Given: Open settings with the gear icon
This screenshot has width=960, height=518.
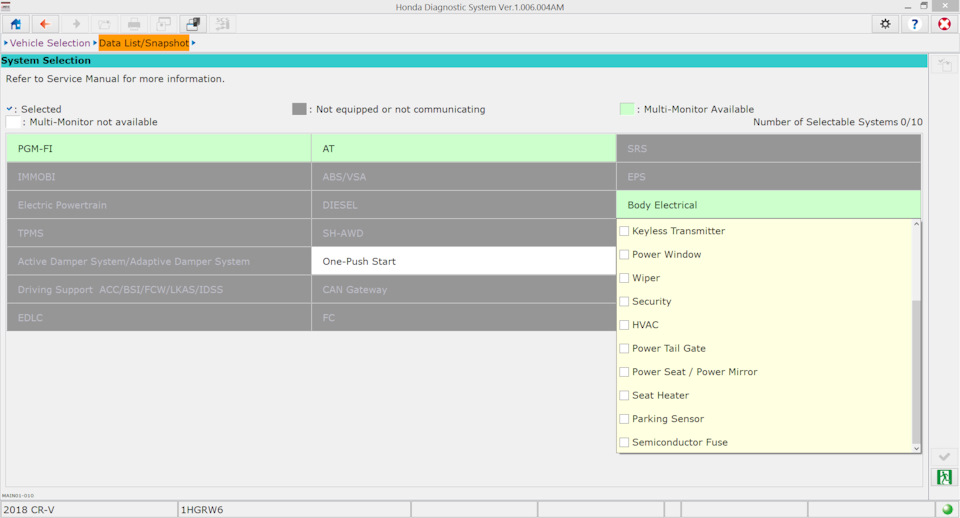Looking at the screenshot, I should click(885, 24).
